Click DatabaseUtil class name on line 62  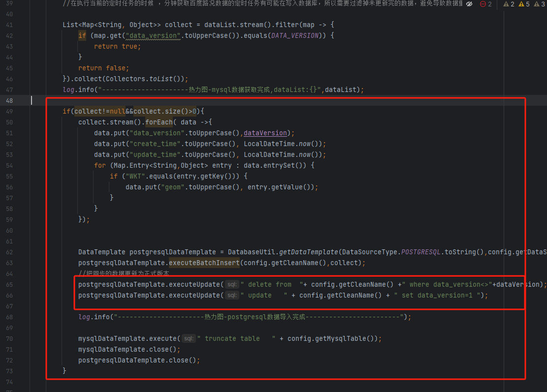[252, 252]
